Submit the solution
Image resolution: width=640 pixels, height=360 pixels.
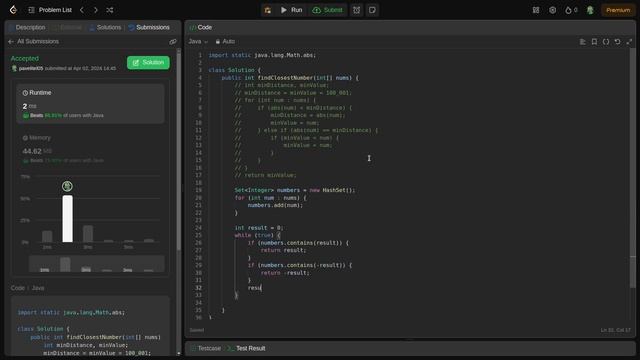tap(327, 10)
